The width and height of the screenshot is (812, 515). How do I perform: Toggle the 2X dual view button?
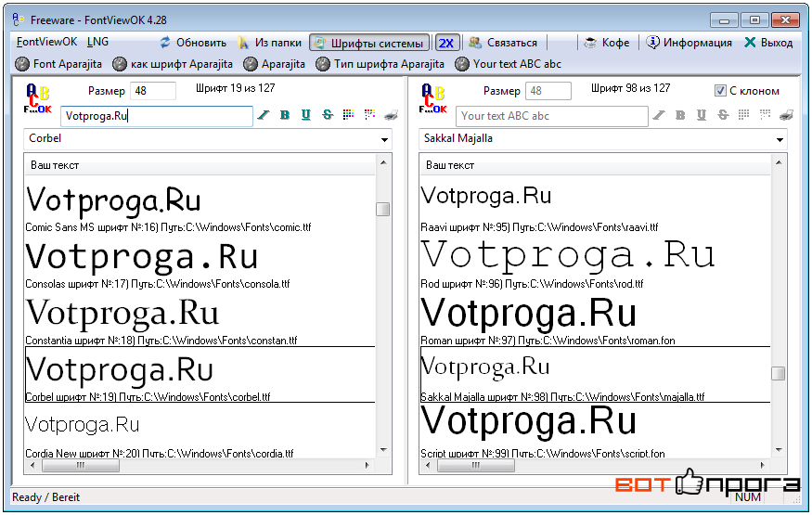[445, 43]
